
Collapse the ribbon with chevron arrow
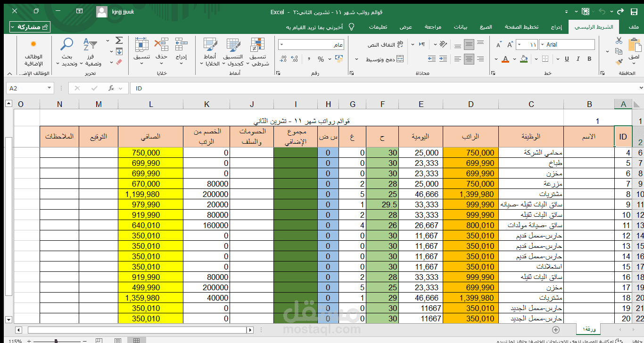click(9, 73)
